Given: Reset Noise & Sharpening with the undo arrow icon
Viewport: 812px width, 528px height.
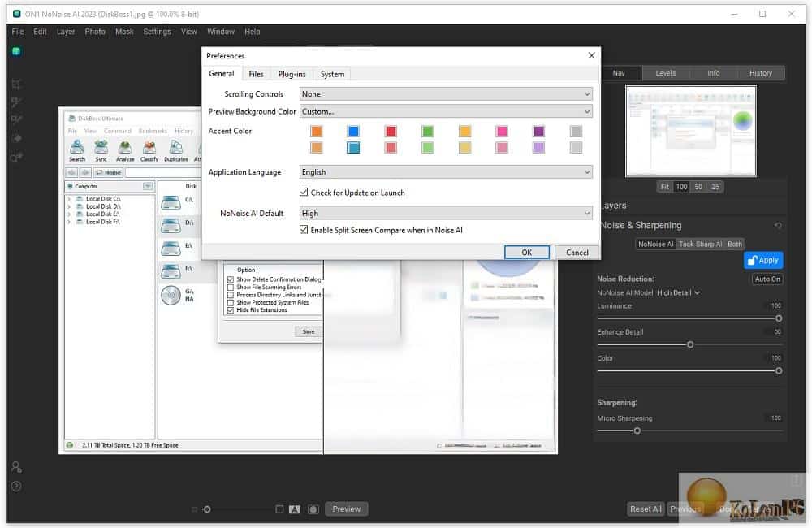Looking at the screenshot, I should (x=778, y=225).
